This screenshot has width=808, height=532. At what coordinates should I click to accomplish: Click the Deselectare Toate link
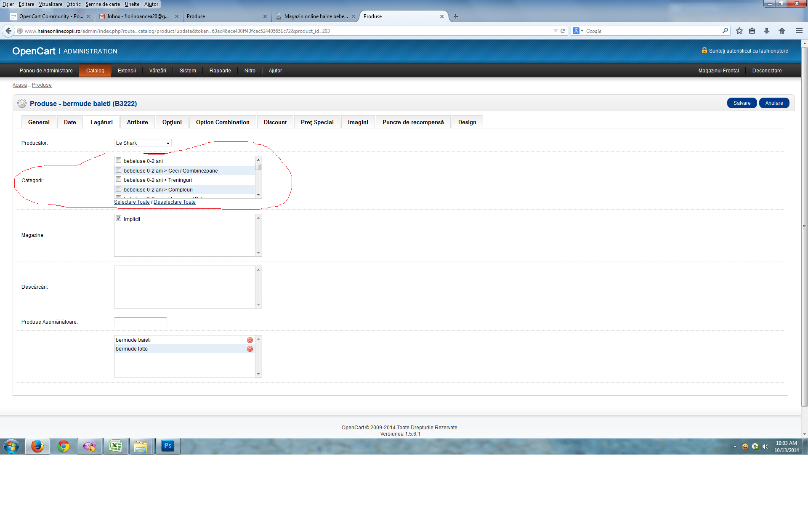(x=175, y=202)
